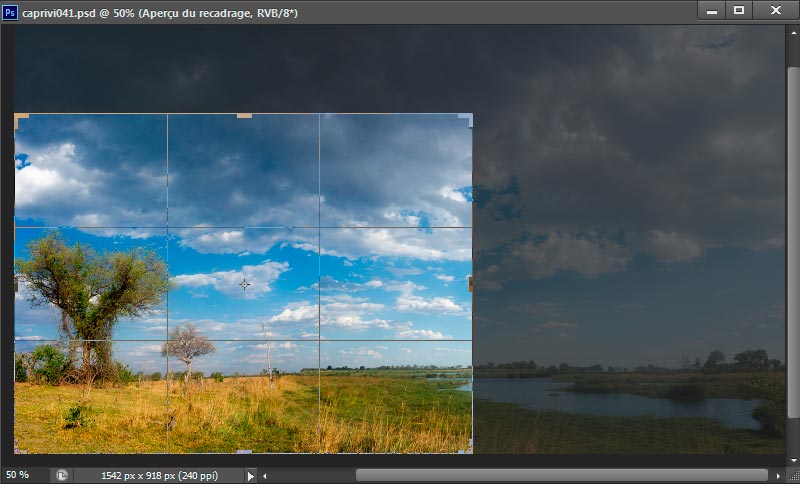Click the horizontal scrollbar left arrow
The width and height of the screenshot is (800, 484).
(x=265, y=475)
